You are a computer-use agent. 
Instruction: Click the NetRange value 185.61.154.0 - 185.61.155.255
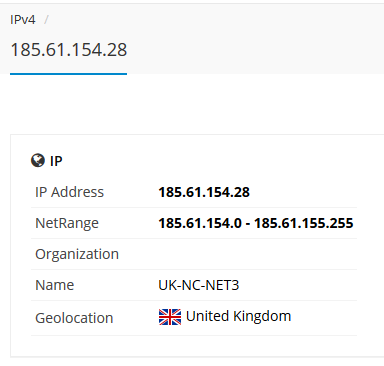click(x=256, y=223)
